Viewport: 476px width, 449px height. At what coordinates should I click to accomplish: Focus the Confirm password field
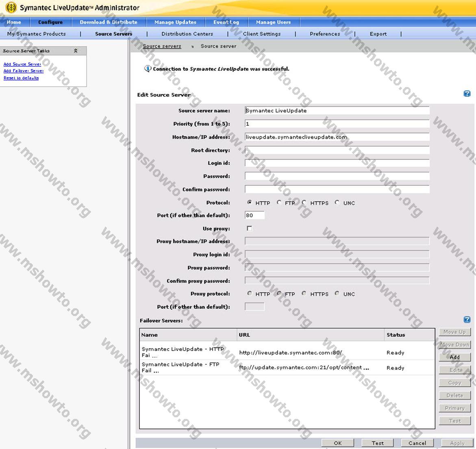[337, 189]
